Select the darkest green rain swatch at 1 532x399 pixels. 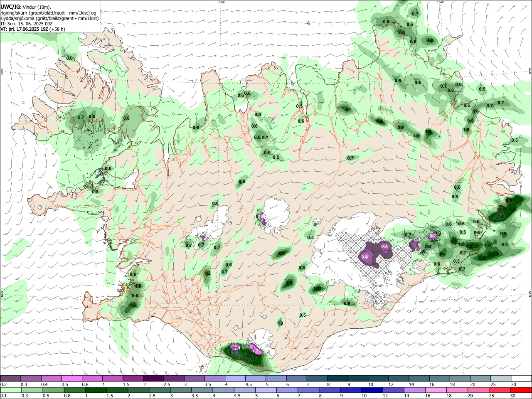[x=96, y=390]
